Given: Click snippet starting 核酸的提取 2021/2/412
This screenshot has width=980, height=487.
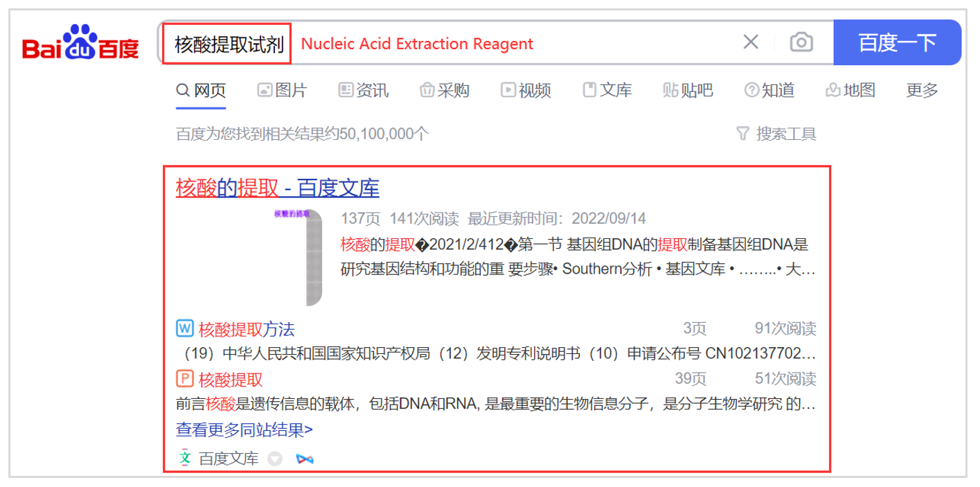Looking at the screenshot, I should pyautogui.click(x=575, y=245).
